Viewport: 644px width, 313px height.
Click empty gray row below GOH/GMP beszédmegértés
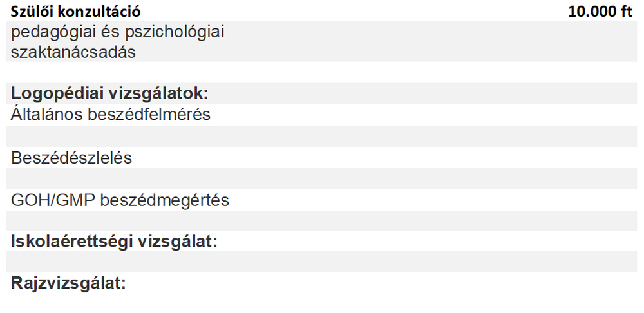(322, 221)
